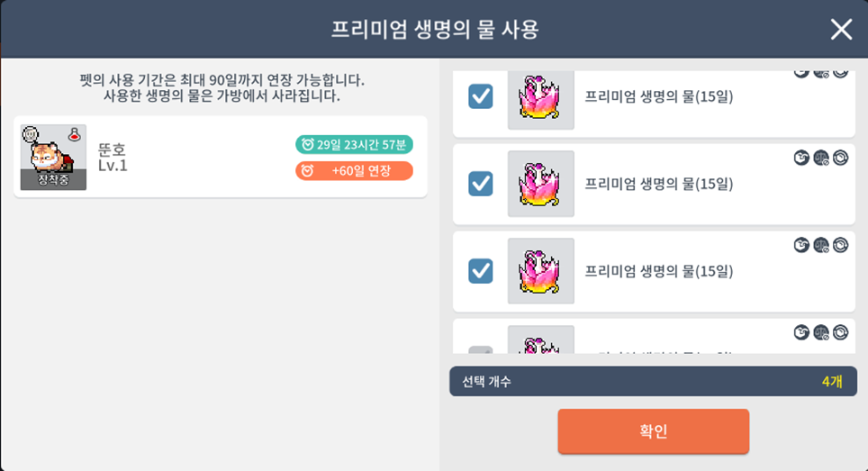
Task: Click the orange +60일 연장 badge
Action: pos(354,170)
